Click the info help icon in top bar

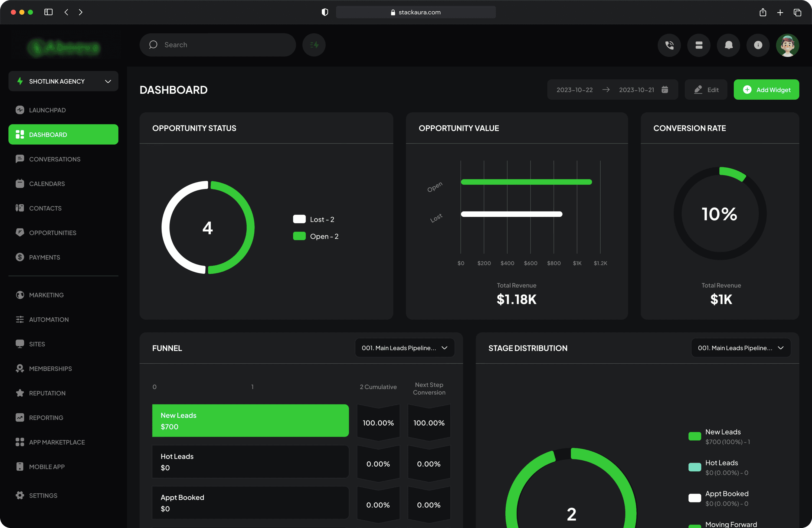click(758, 45)
